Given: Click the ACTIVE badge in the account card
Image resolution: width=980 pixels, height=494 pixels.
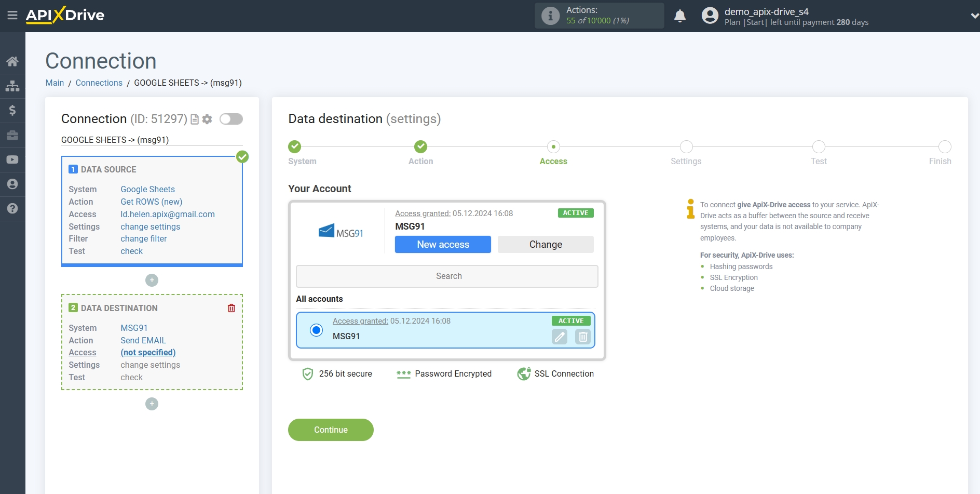Looking at the screenshot, I should [576, 213].
